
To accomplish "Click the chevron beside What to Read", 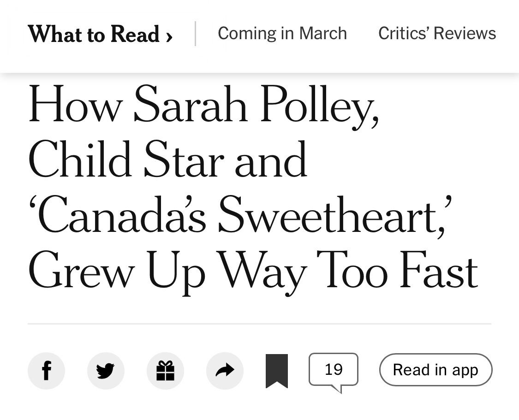I will point(169,36).
